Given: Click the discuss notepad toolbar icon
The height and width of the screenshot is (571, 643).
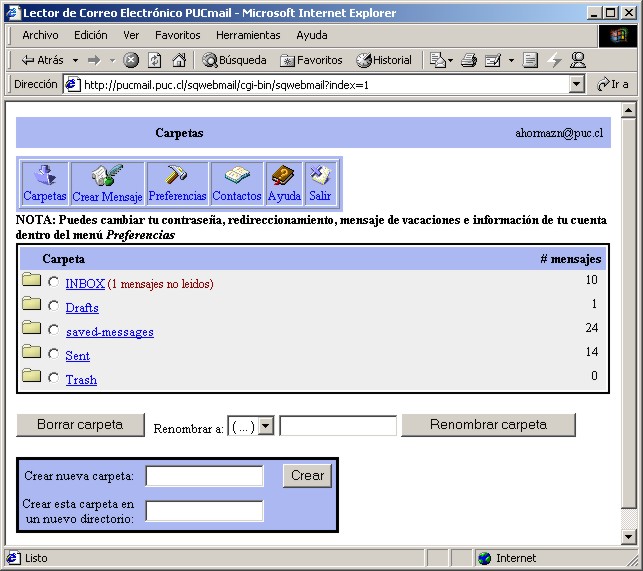Looking at the screenshot, I should pos(530,60).
